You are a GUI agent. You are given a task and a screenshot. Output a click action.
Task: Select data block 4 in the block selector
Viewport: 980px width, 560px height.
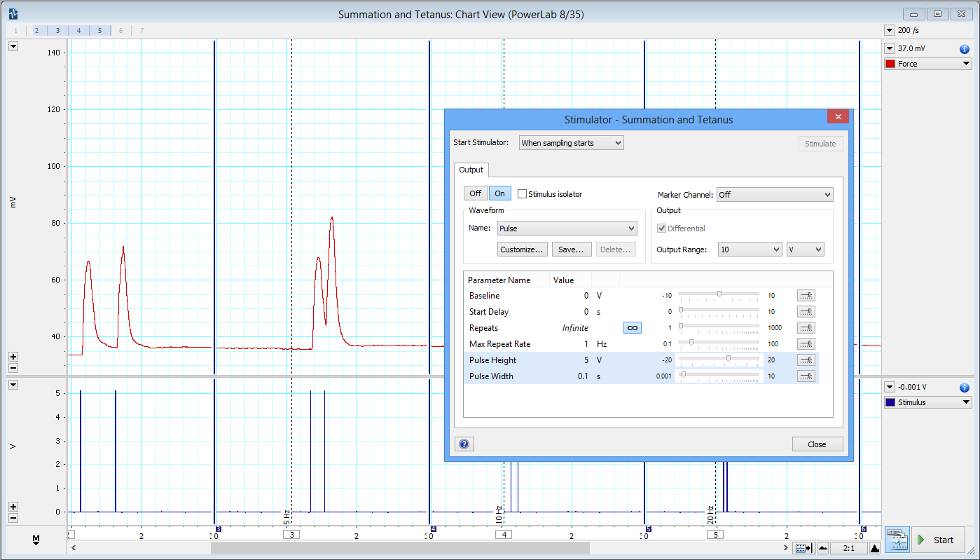[x=78, y=29]
